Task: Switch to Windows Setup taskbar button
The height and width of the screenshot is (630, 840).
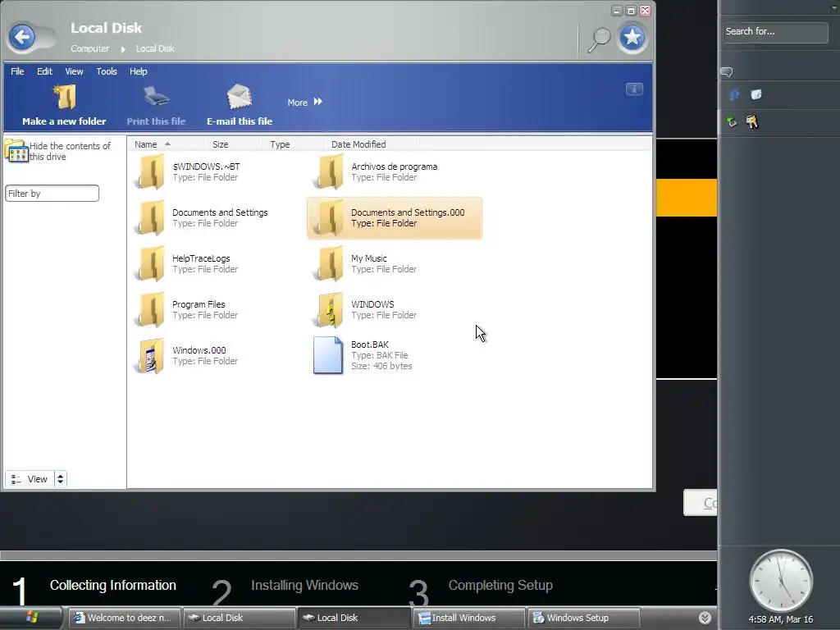Action: (x=583, y=618)
